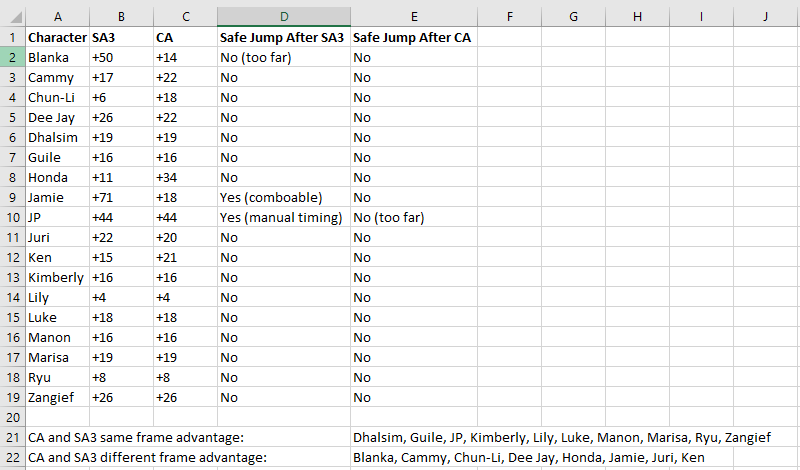800x470 pixels.
Task: Select the Zangief cell
Action: (x=58, y=398)
